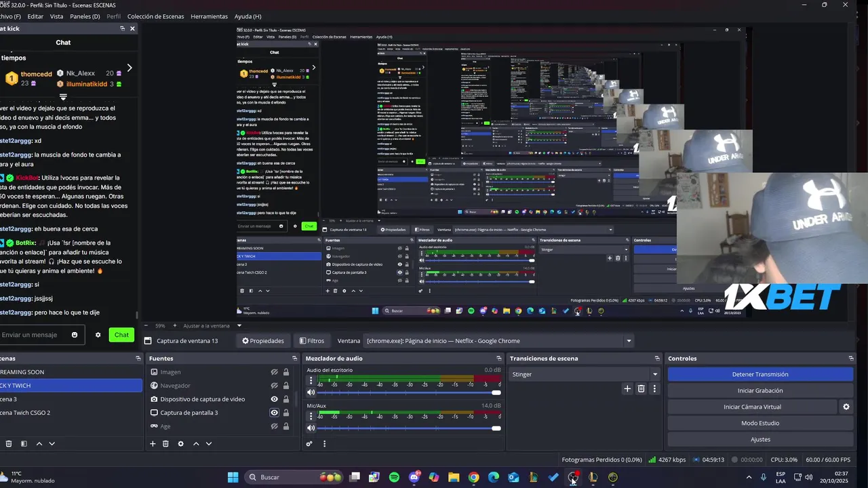Show the Navegador source

[x=275, y=386]
